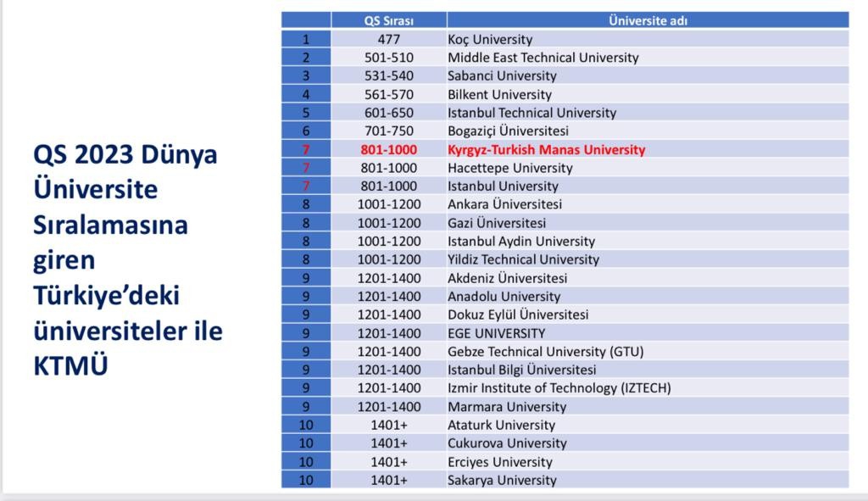Click the 'Ataturk University' cell
868x501 pixels.
click(648, 426)
